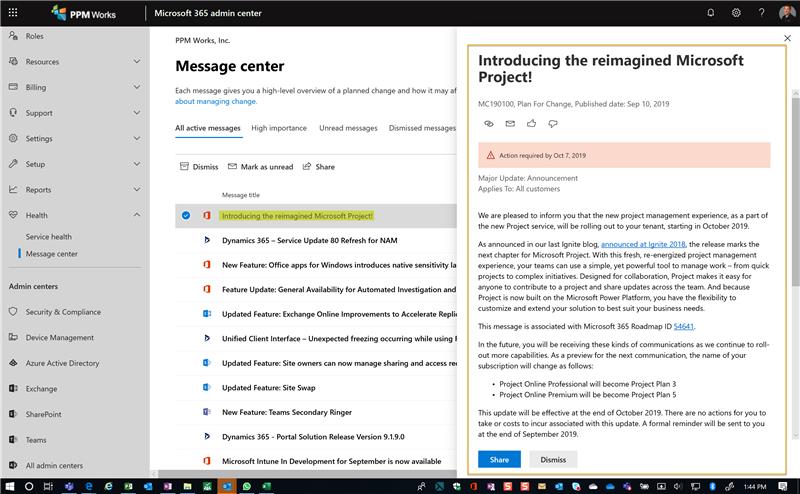
Task: Open the app launcher waffle menu
Action: click(13, 12)
